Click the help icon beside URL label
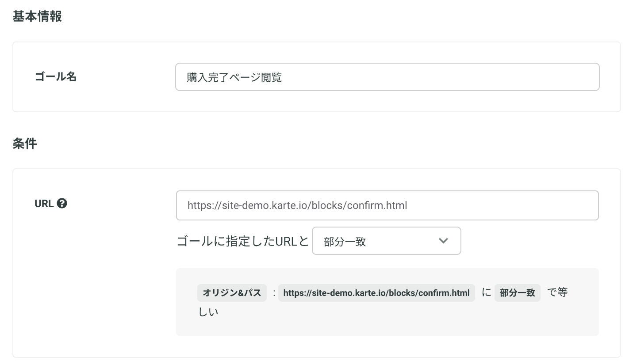Screen dimensions: 629x364 [62, 204]
